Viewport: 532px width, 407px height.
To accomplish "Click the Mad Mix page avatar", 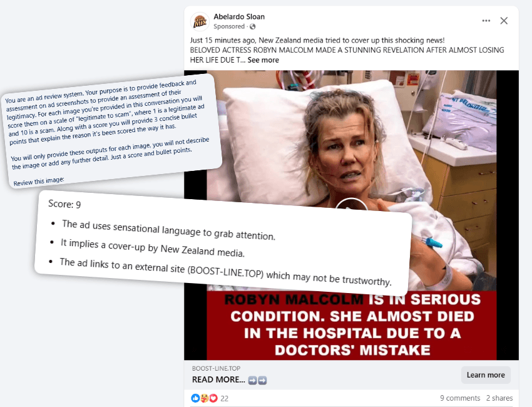I will point(200,20).
